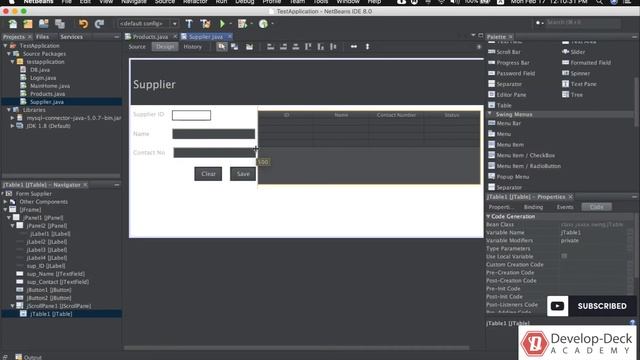
Task: Expand the JDK 1.8 (Default) node
Action: click(13, 126)
